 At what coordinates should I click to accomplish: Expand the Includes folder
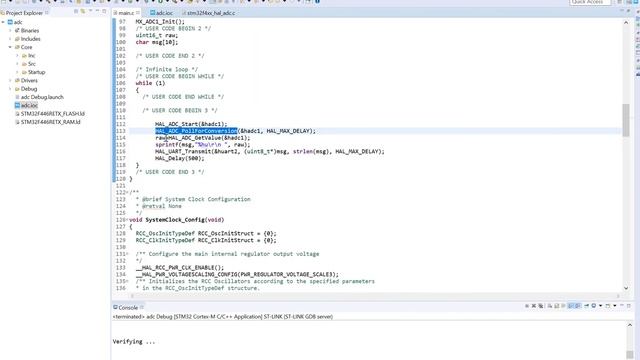point(10,39)
